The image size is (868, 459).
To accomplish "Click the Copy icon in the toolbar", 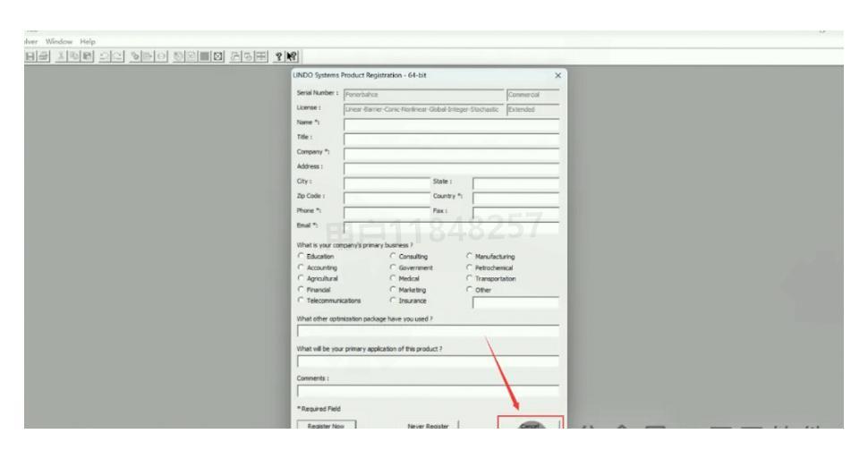I will pos(74,56).
